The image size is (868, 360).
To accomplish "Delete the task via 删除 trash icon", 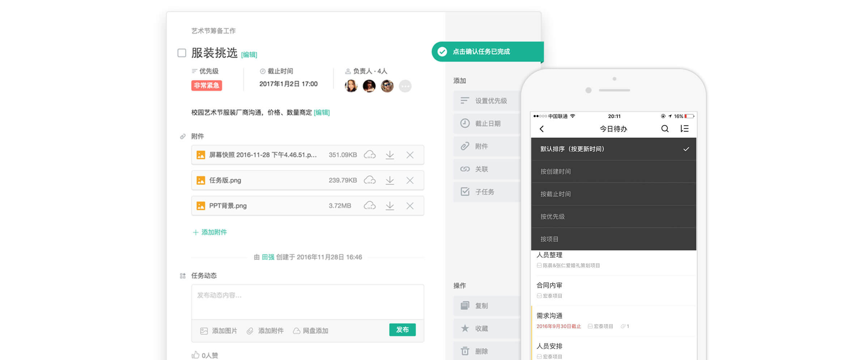I will pos(465,351).
